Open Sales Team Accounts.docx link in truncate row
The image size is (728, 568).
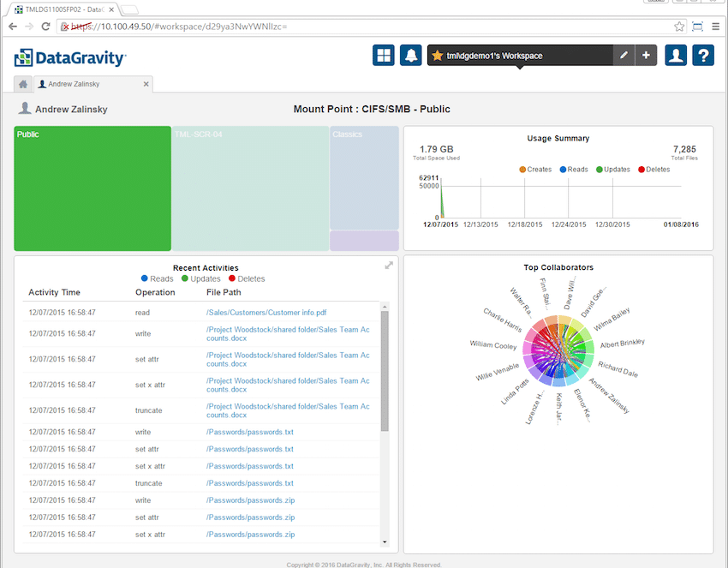(x=288, y=410)
